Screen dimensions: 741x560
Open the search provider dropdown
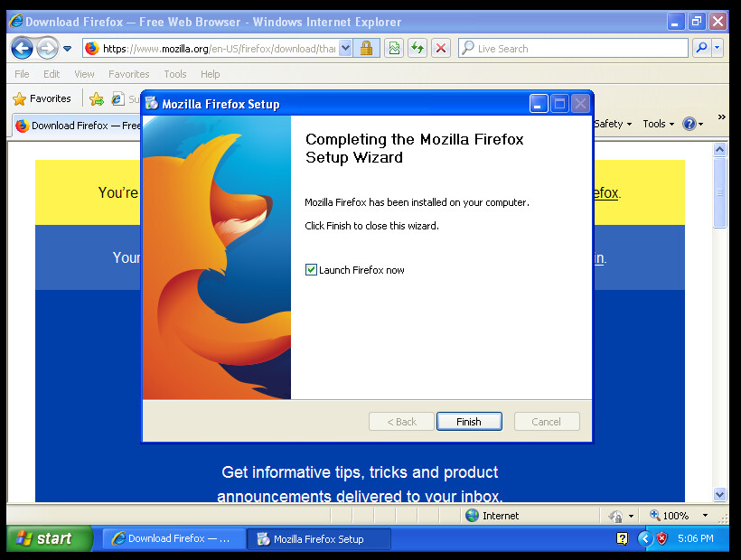click(x=718, y=48)
